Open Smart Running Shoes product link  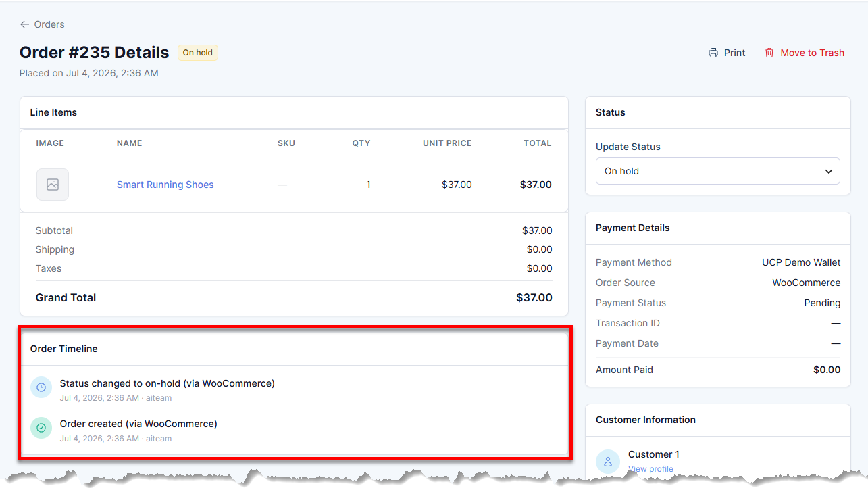click(x=165, y=185)
